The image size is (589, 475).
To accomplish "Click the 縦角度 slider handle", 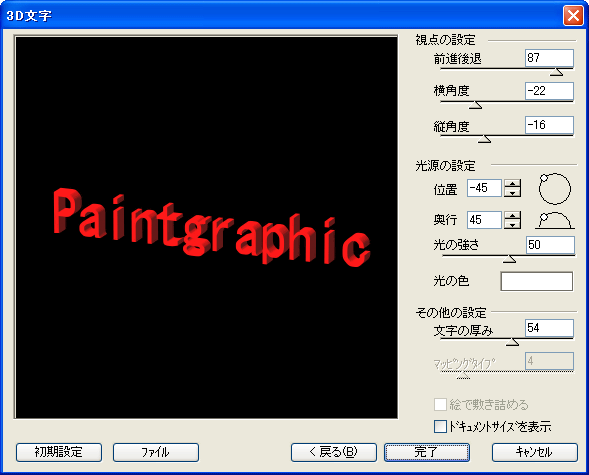I will [485, 139].
